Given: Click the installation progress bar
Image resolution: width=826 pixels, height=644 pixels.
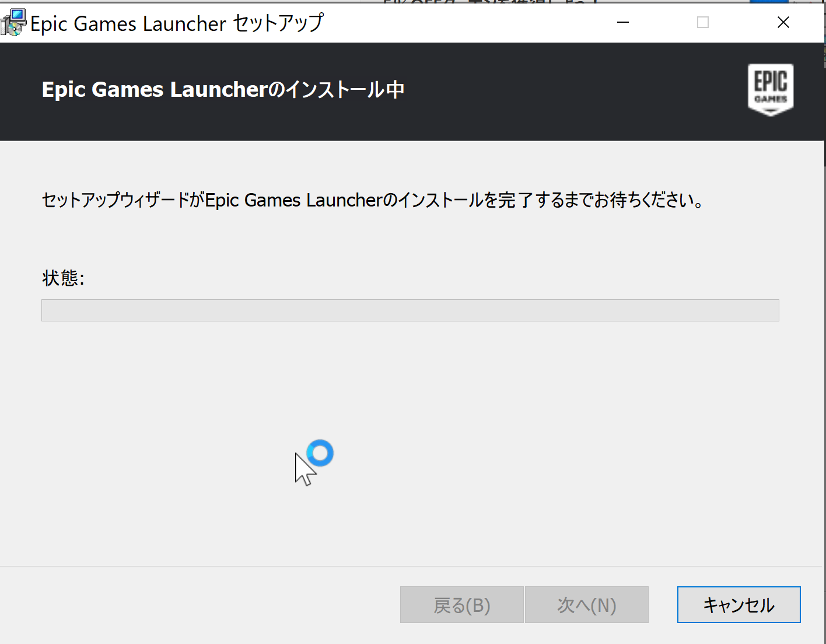Looking at the screenshot, I should tap(410, 310).
